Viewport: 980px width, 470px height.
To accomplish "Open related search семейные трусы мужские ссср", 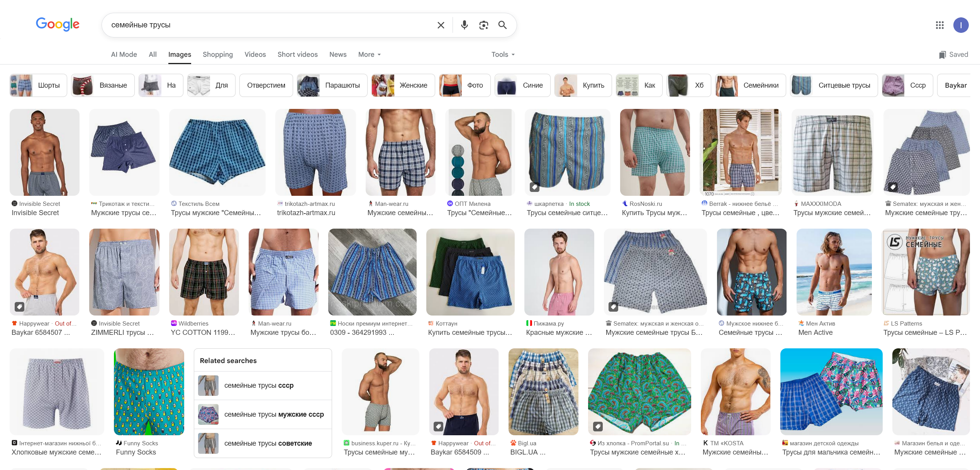I will pos(263,414).
